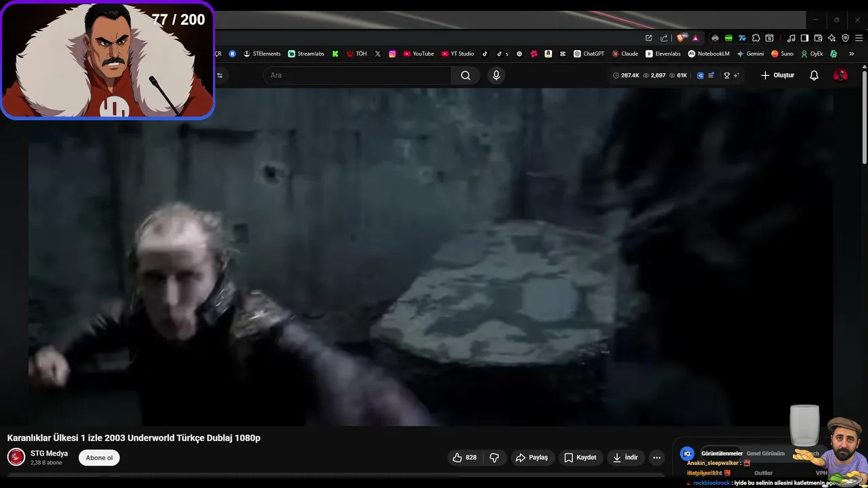Open the music note playlist icon
868x488 pixels.
point(791,38)
